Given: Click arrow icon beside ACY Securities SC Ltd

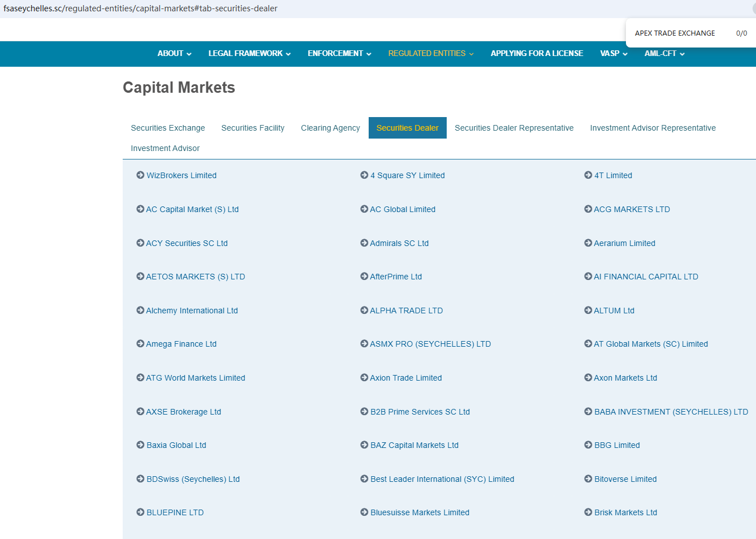Looking at the screenshot, I should tap(140, 243).
